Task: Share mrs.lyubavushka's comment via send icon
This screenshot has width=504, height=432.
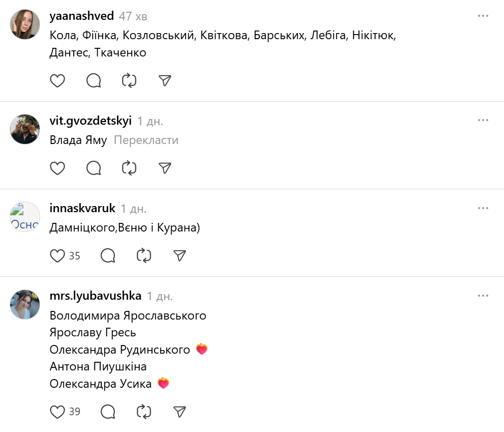Action: click(x=179, y=411)
